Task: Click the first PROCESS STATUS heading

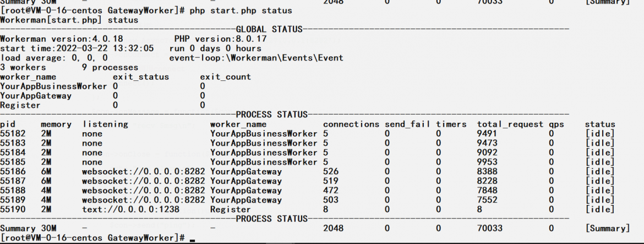Action: (x=271, y=114)
